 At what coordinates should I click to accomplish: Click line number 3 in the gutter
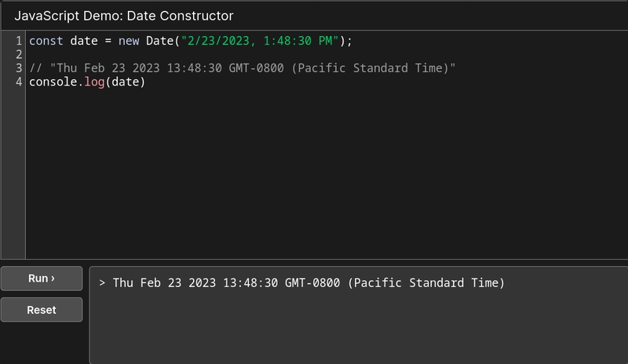tap(18, 68)
